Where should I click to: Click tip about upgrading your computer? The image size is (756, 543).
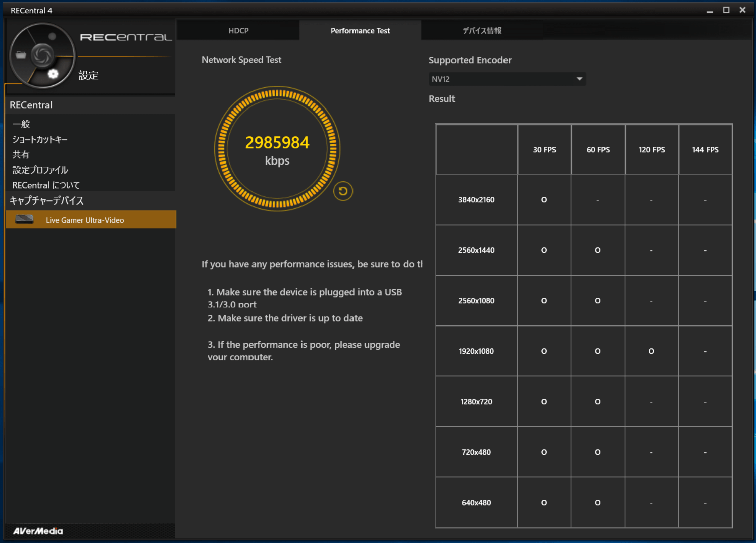point(304,350)
